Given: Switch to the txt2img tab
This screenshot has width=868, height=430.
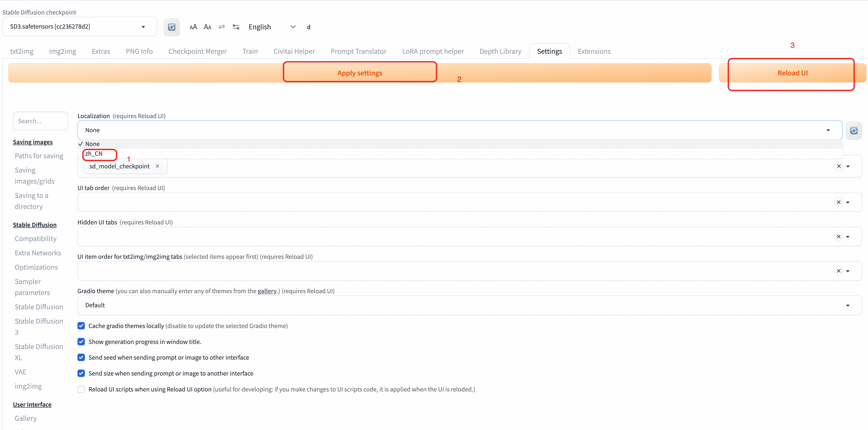Looking at the screenshot, I should 22,51.
